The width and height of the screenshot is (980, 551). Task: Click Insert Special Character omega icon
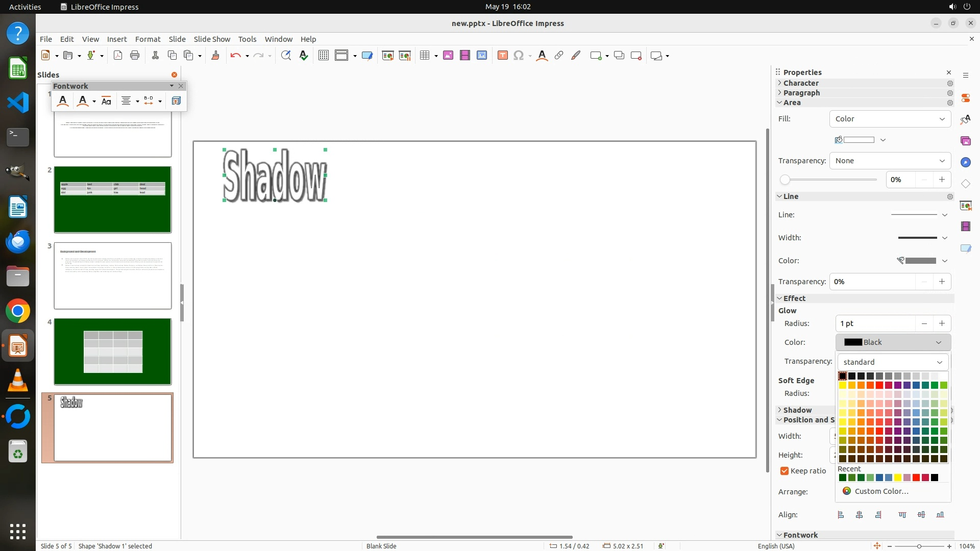point(519,56)
